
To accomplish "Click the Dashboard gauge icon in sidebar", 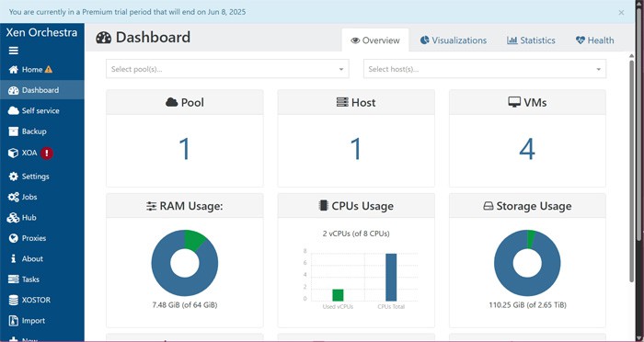I will 14,90.
